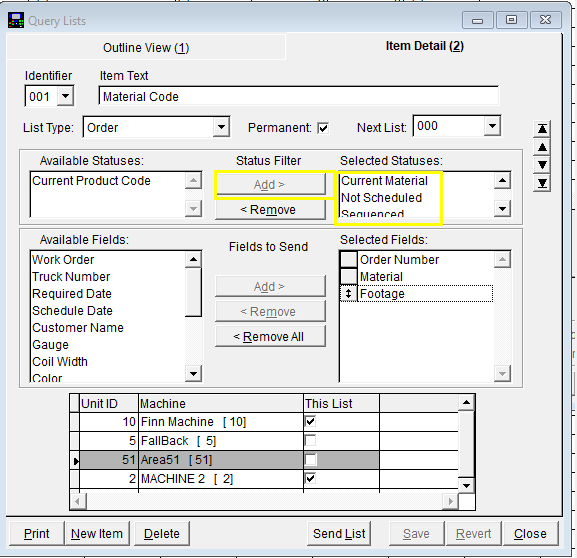This screenshot has height=558, width=577.
Task: Open the Next List dropdown
Action: point(492,126)
